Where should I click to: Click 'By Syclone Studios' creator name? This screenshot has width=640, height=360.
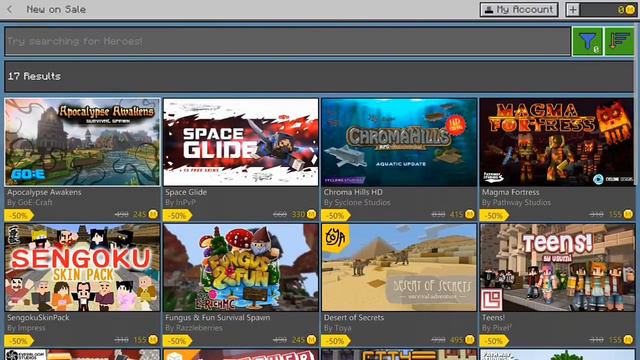point(357,202)
